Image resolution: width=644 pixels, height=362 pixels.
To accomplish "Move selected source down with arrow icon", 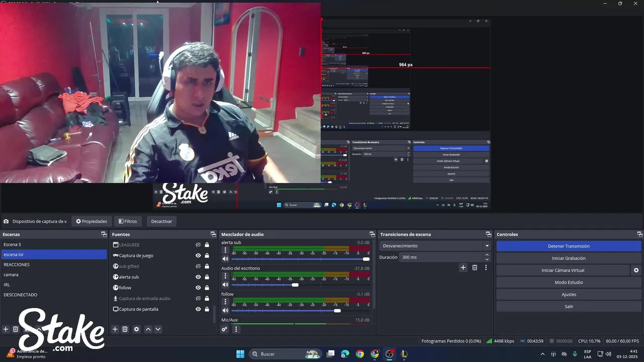I will click(x=158, y=329).
